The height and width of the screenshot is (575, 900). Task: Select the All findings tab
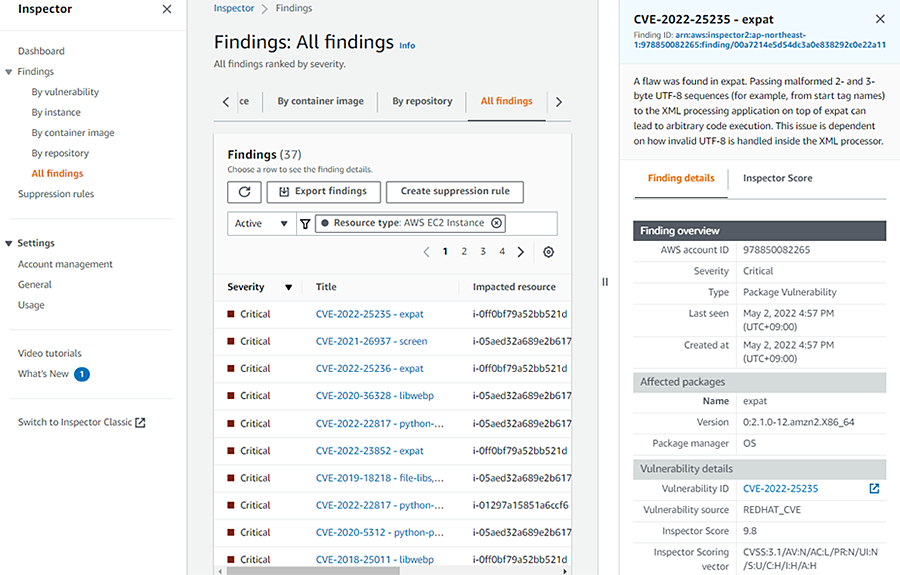506,101
